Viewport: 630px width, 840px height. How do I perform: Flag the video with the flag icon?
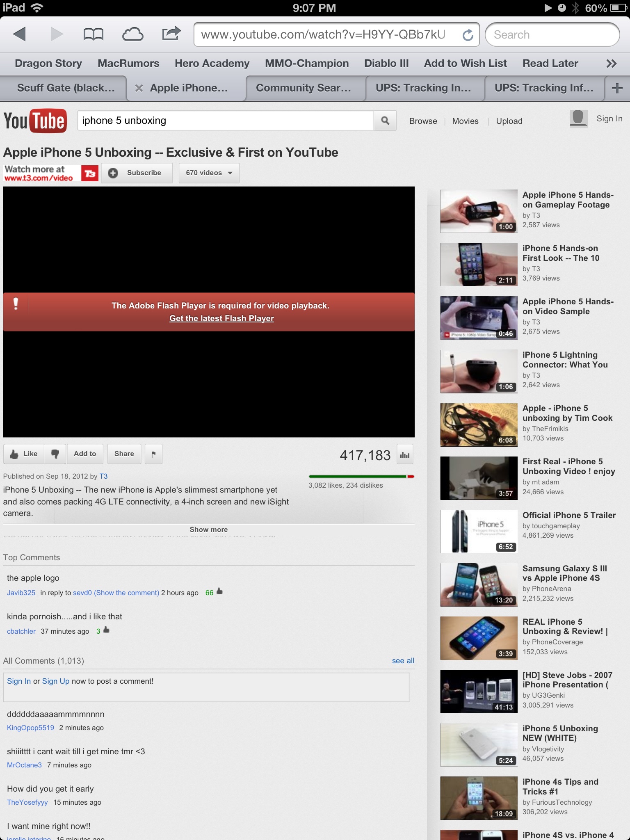coord(154,454)
